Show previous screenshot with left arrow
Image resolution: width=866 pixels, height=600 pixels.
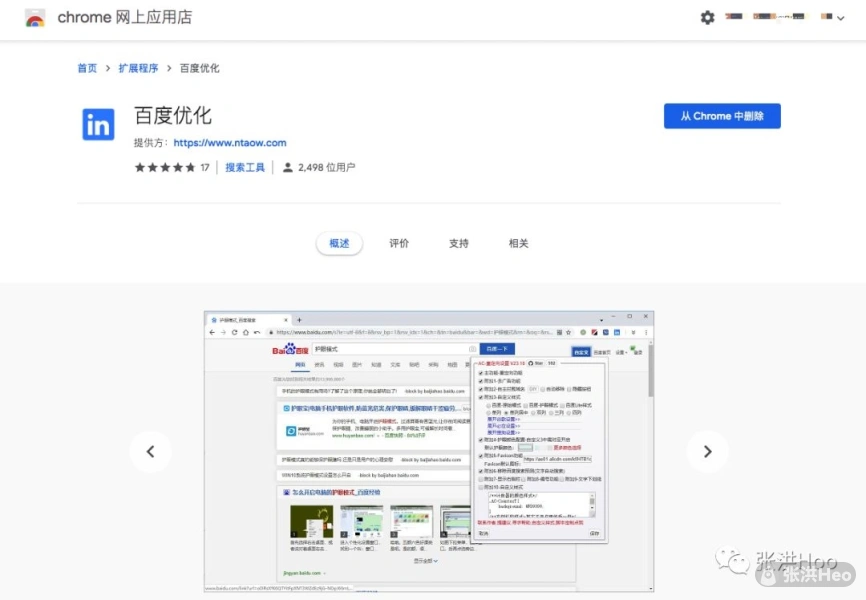point(151,451)
